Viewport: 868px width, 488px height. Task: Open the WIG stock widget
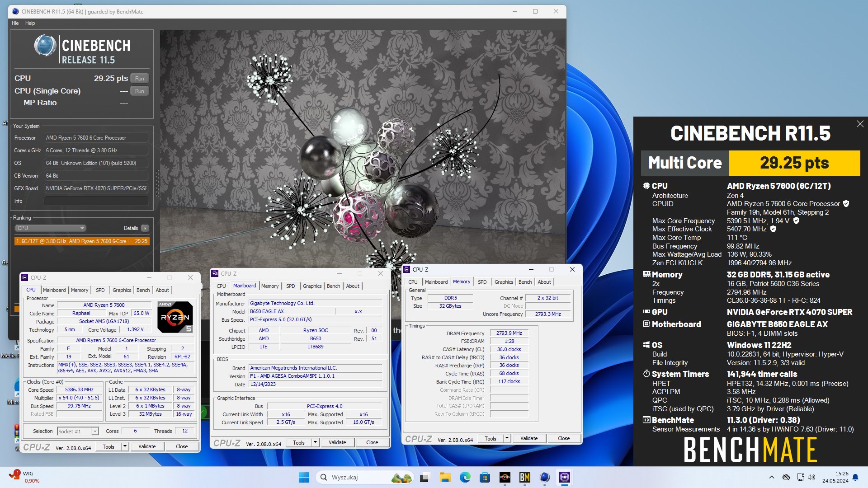pos(24,477)
